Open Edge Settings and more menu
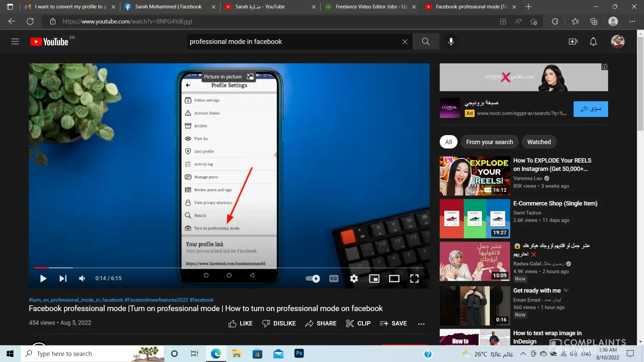 (x=632, y=21)
